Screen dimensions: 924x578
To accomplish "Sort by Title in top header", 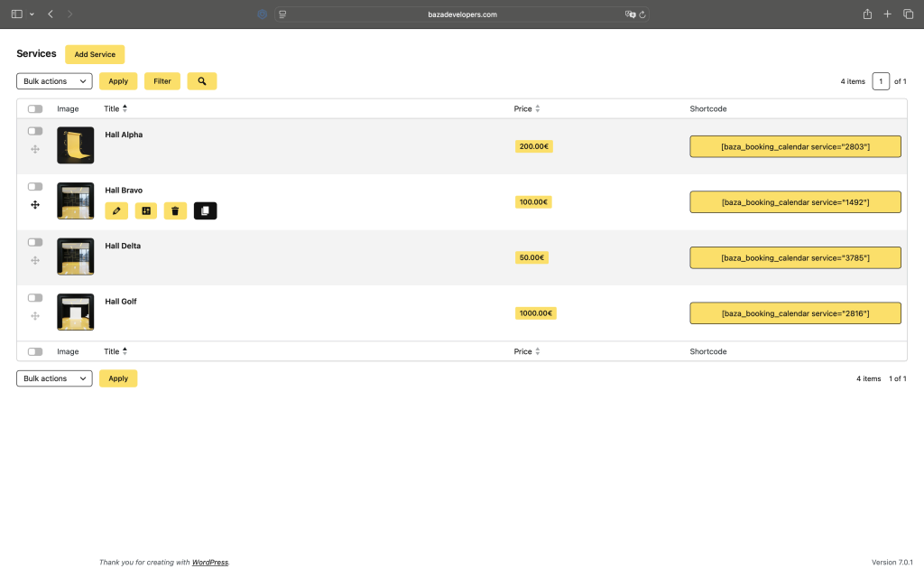I will (115, 108).
